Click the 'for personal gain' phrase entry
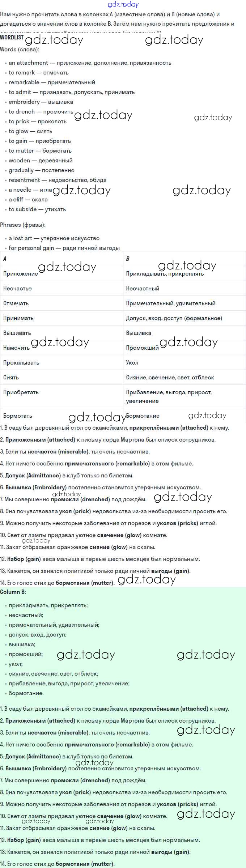This screenshot has height=868, width=246. 64,248
